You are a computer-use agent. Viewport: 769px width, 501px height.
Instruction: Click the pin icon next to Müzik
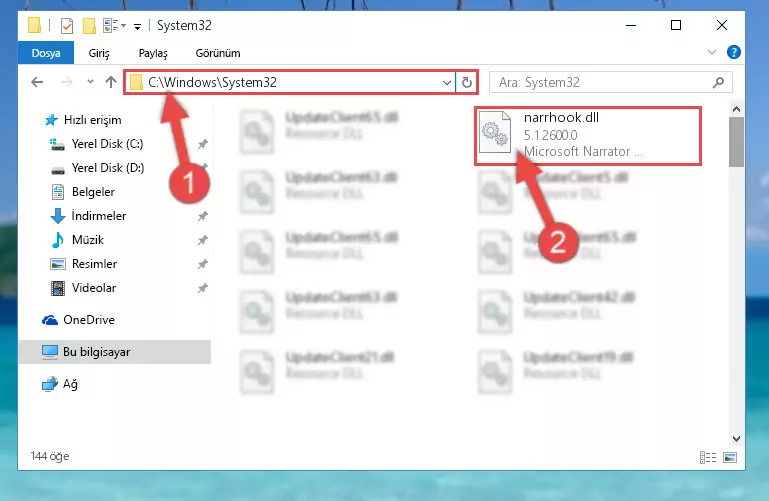pyautogui.click(x=203, y=240)
